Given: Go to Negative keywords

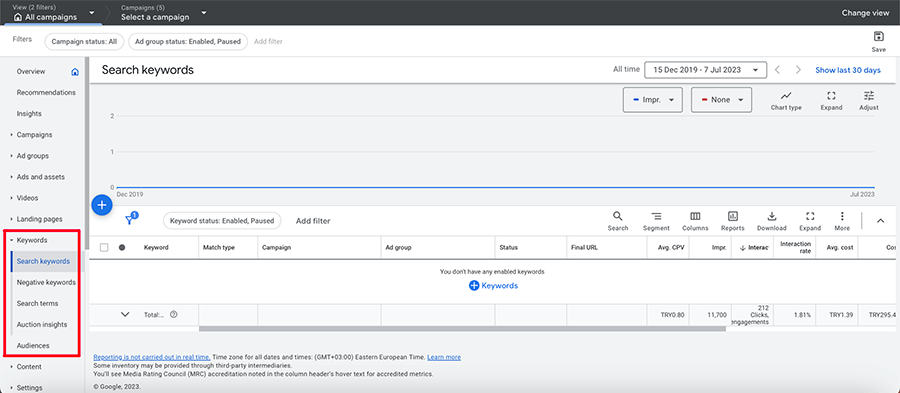Looking at the screenshot, I should [46, 282].
